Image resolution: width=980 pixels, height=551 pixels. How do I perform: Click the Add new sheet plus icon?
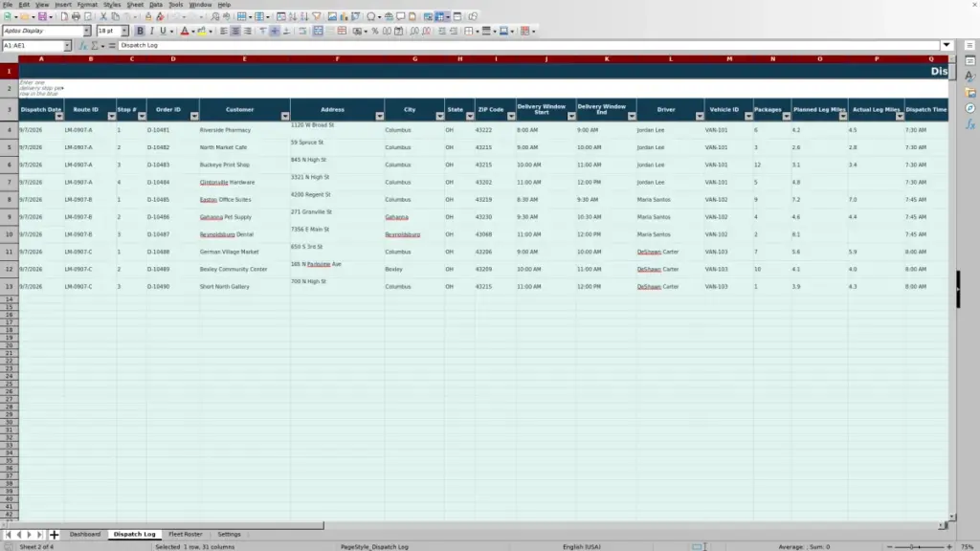click(x=54, y=535)
